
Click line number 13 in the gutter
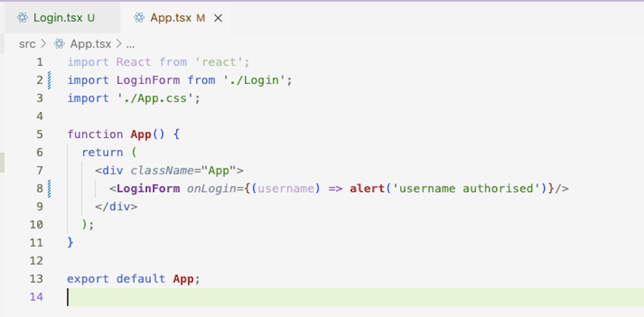tap(36, 279)
